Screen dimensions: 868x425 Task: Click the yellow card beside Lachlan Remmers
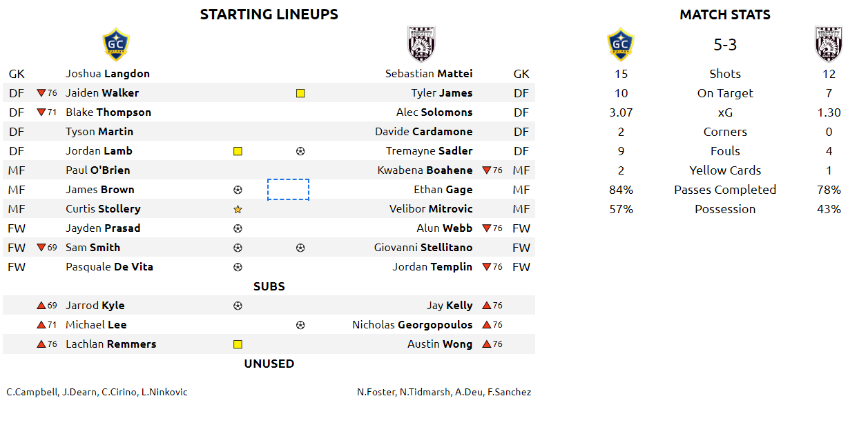tap(238, 344)
